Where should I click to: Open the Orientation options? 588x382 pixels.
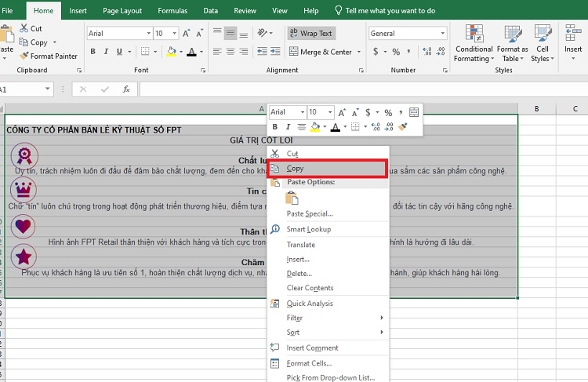tap(263, 33)
